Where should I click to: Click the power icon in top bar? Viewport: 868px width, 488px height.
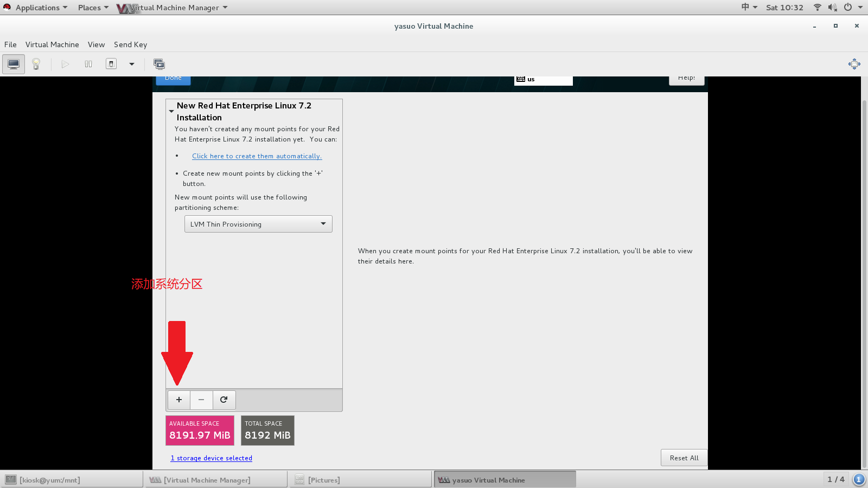click(847, 7)
